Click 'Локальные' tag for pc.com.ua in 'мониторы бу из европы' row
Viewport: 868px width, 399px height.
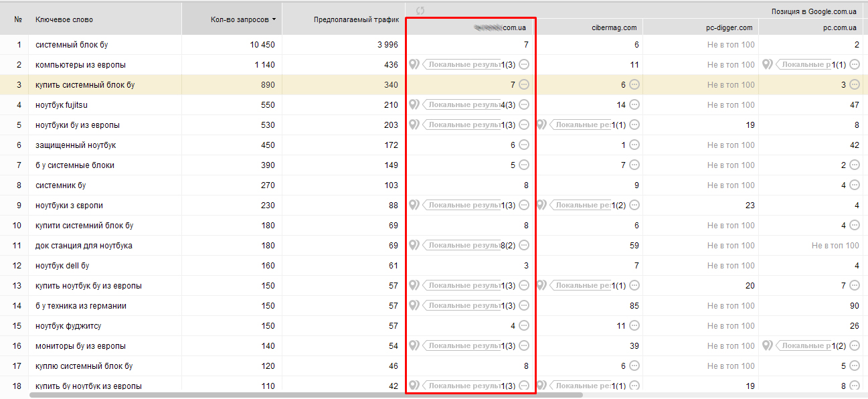click(x=803, y=346)
